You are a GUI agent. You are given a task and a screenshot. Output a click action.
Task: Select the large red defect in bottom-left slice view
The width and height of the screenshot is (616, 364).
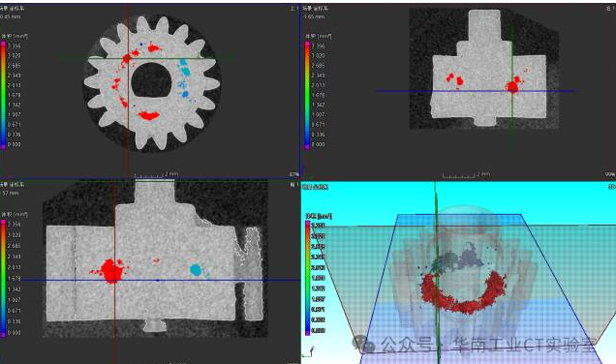pyautogui.click(x=111, y=271)
